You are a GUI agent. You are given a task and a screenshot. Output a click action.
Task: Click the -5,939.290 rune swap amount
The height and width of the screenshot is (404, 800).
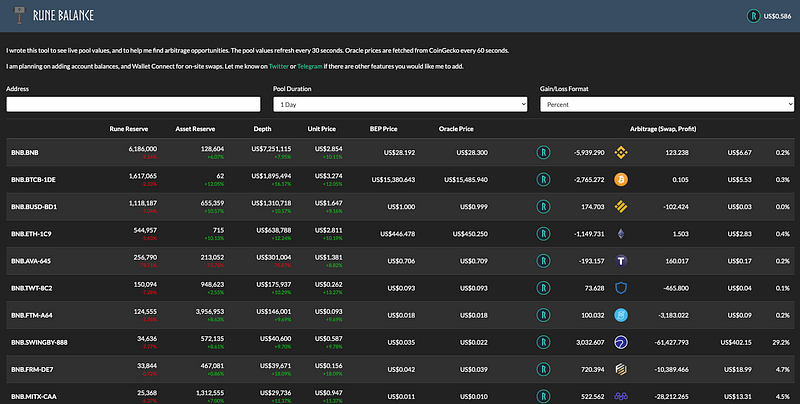[589, 153]
